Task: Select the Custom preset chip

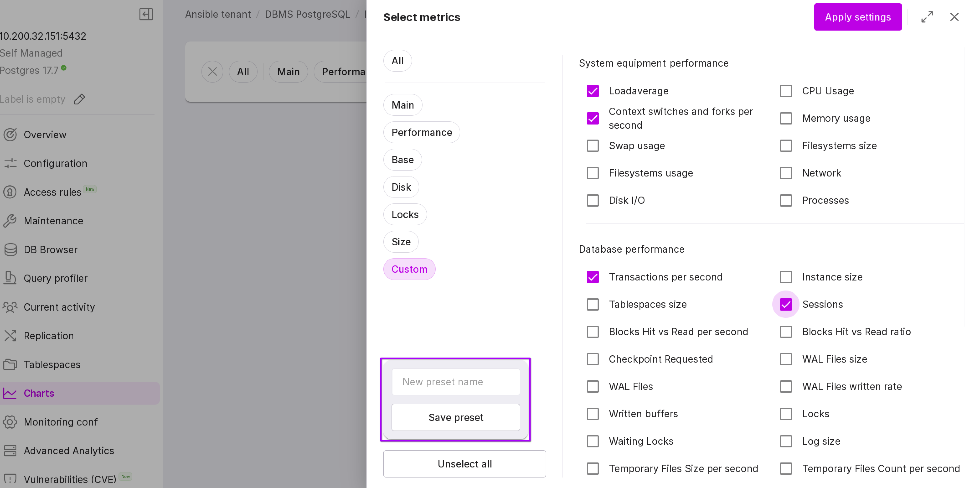Action: pyautogui.click(x=409, y=269)
